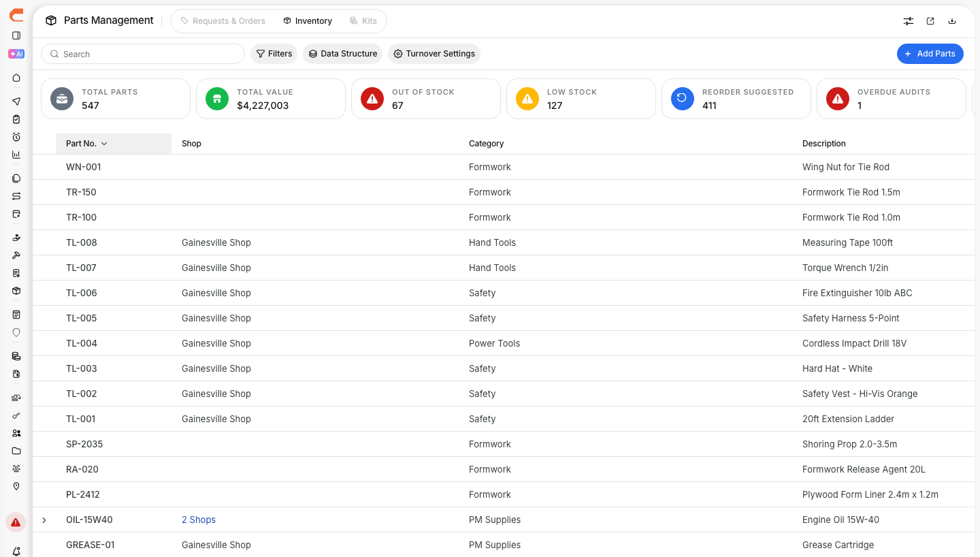Click part number TL-004

click(82, 344)
